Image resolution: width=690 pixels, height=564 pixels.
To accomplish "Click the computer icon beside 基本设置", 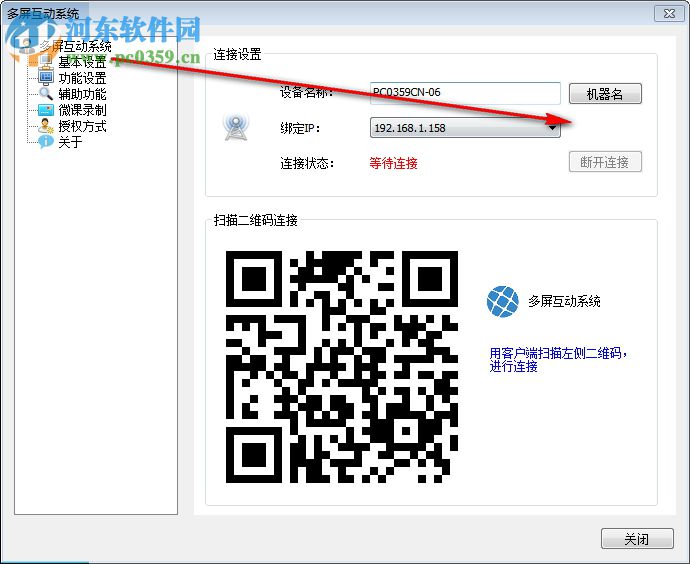I will (46, 62).
